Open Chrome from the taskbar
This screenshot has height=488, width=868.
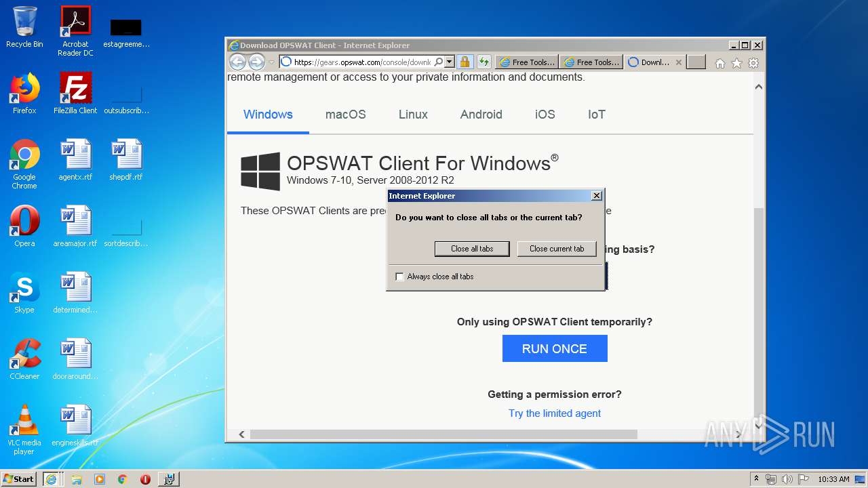pyautogui.click(x=122, y=479)
